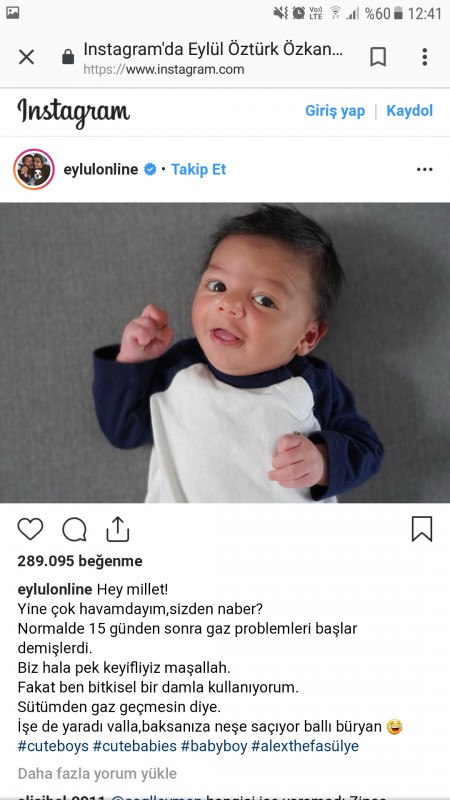The width and height of the screenshot is (450, 800).
Task: Open the #cuteboys hashtag
Action: click(x=53, y=746)
